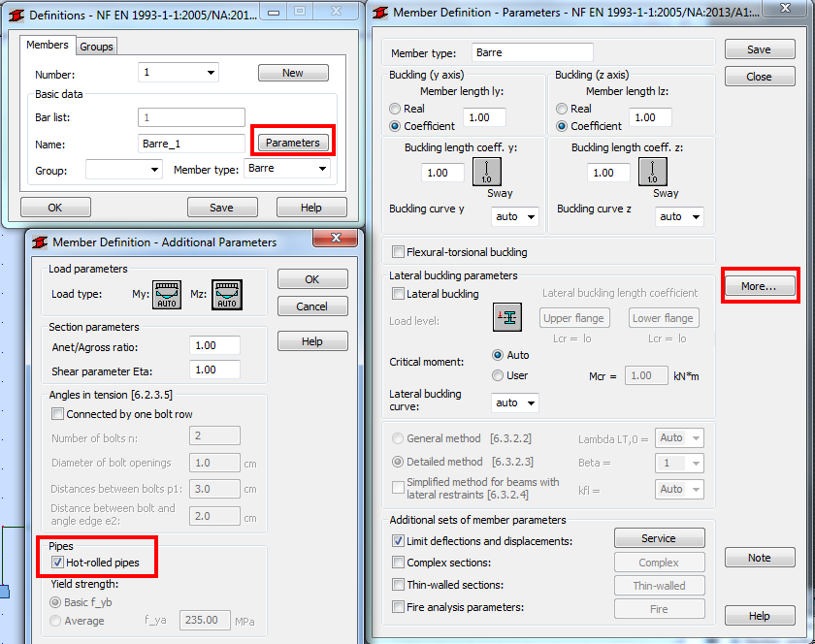Edit the Anet/Agross ratio value
The image size is (815, 644).
click(214, 345)
